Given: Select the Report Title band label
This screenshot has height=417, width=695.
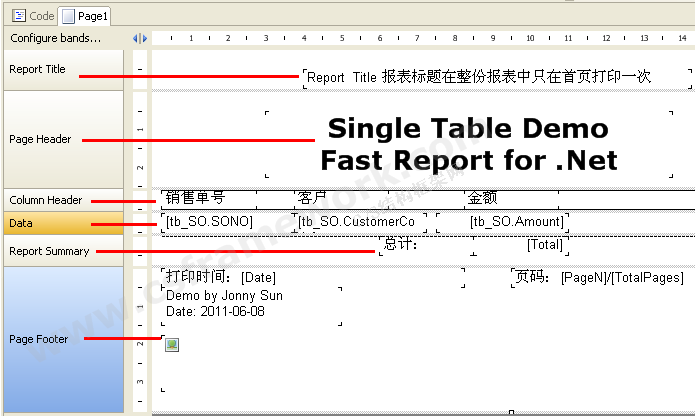Looking at the screenshot, I should [38, 70].
